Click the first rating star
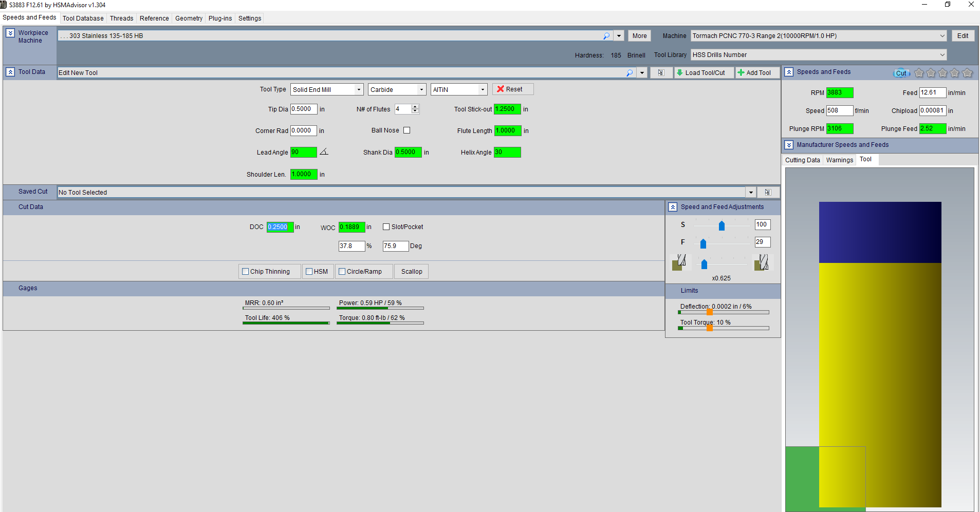 coord(919,73)
